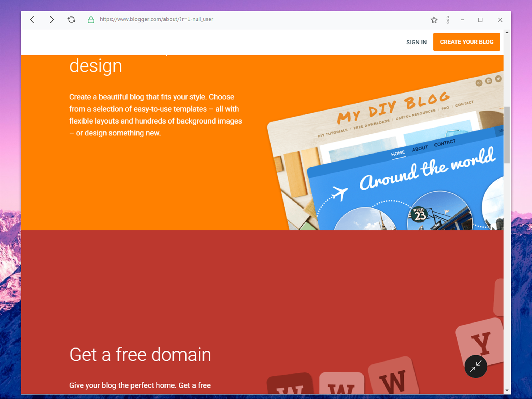This screenshot has height=399, width=532.
Task: Reload the page with refresh icon
Action: point(71,20)
